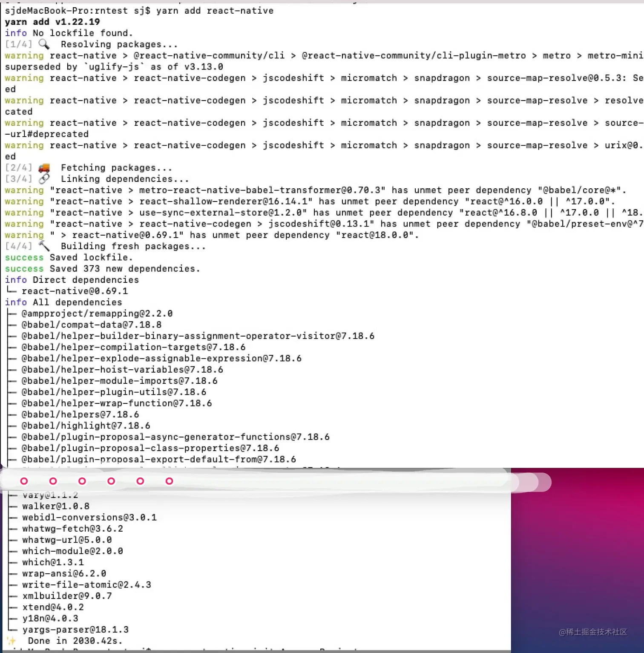Click the 'yarn add react-native' command text

215,11
